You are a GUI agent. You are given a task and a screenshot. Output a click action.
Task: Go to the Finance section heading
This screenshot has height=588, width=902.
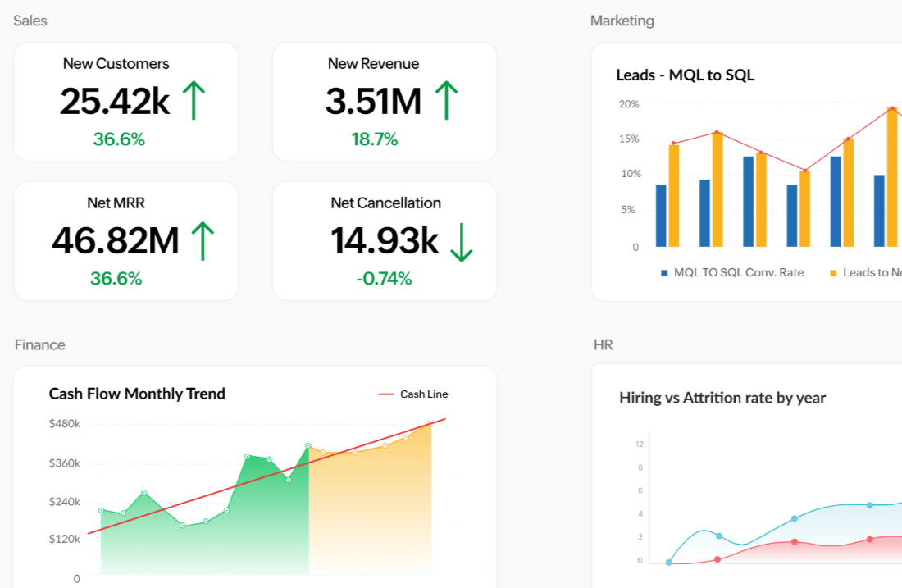[x=40, y=344]
